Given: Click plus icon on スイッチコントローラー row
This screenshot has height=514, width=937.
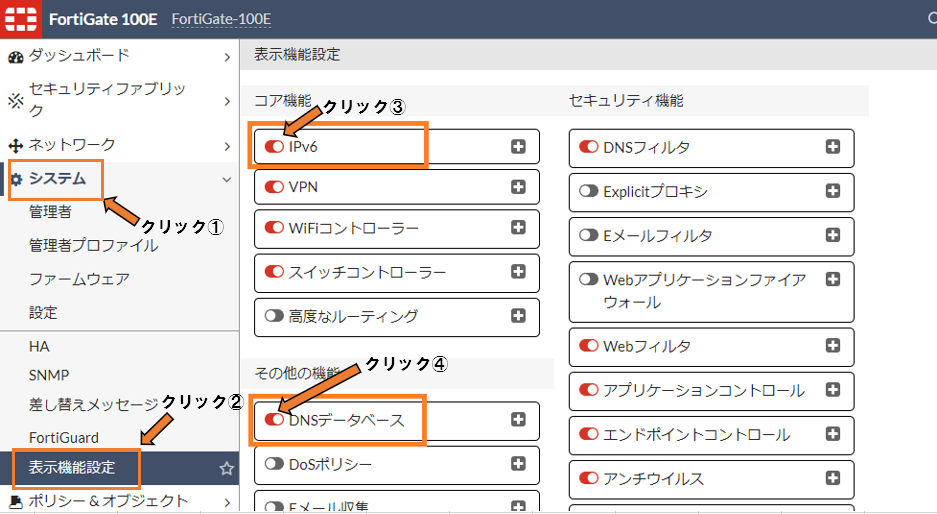Looking at the screenshot, I should (518, 271).
